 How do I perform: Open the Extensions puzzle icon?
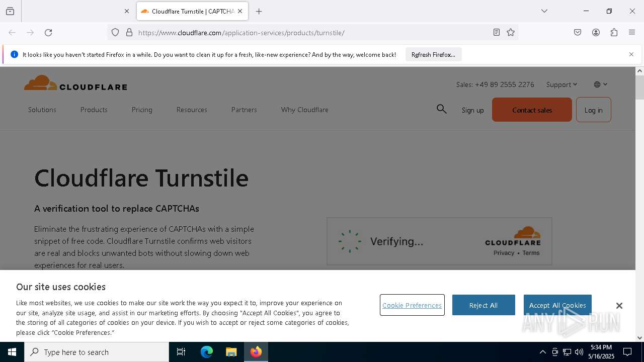[x=614, y=33]
